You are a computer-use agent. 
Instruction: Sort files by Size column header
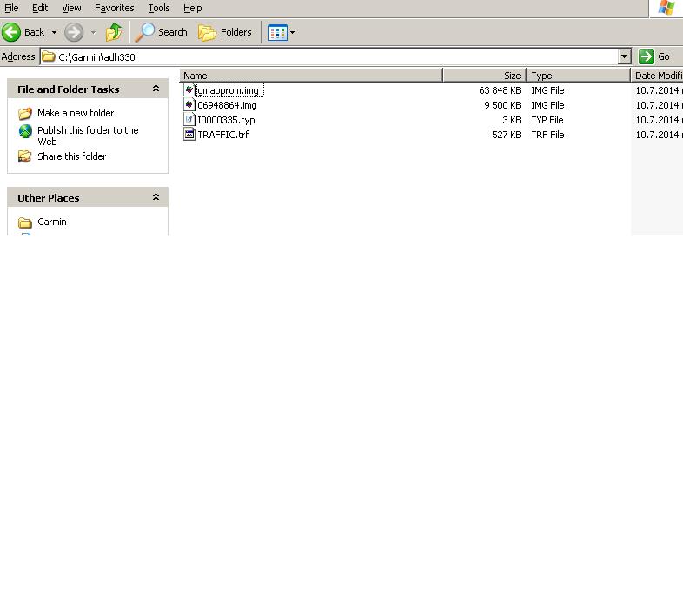pos(484,76)
